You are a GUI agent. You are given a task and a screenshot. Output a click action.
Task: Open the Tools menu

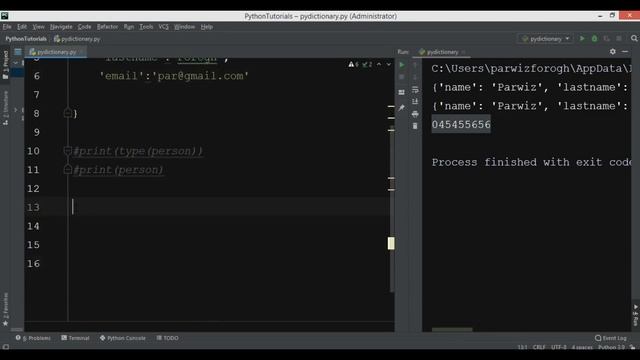pos(146,27)
